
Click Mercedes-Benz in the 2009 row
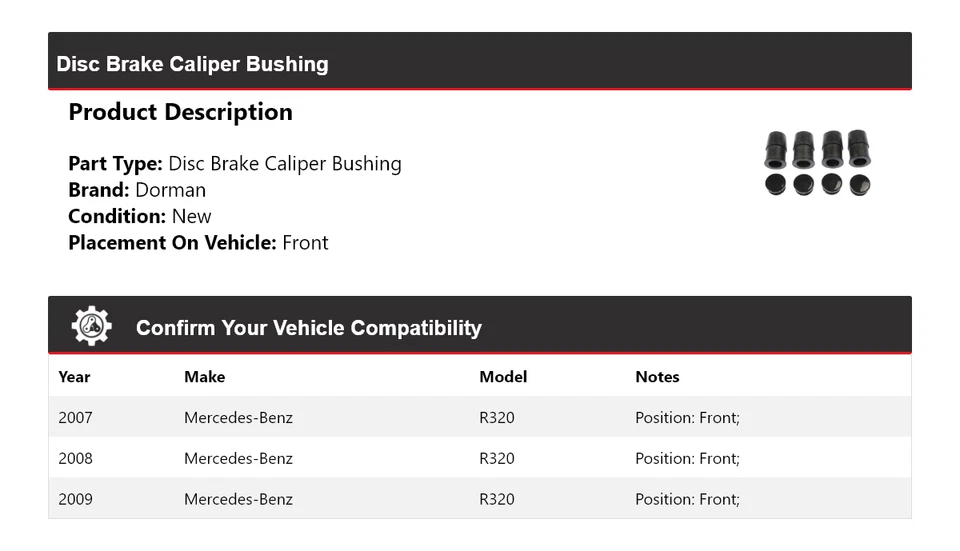[238, 499]
